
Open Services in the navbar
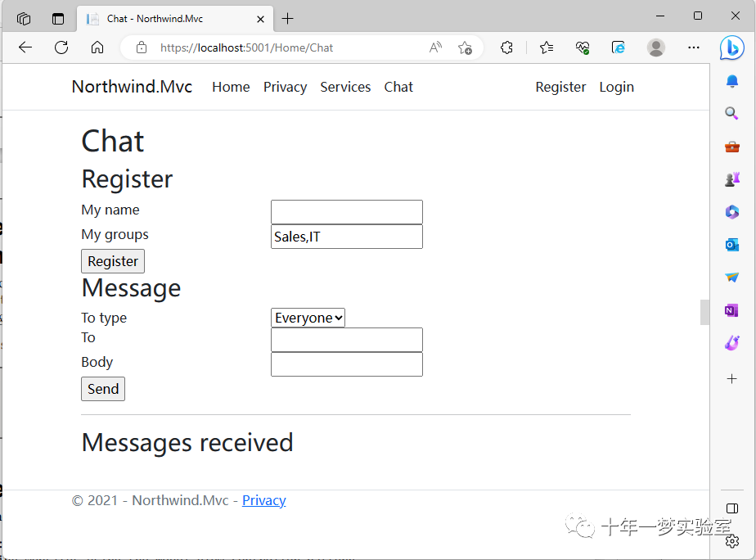[x=345, y=87]
